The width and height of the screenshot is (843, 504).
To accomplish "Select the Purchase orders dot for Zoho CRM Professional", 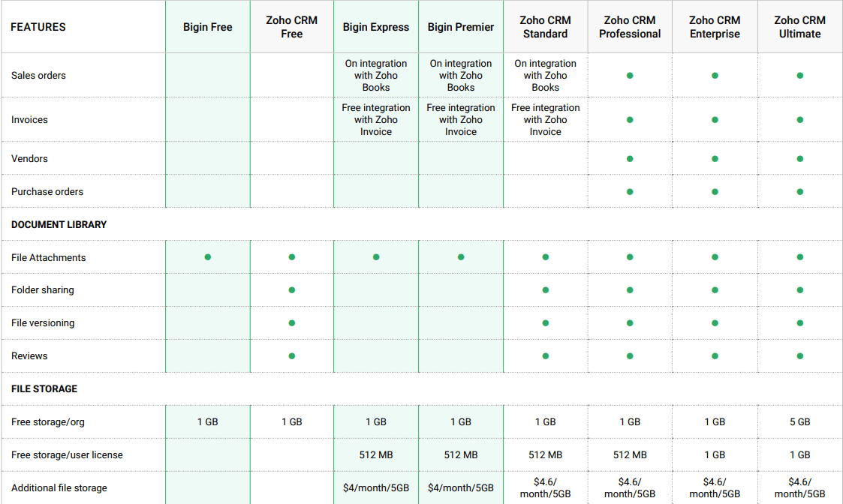I will click(630, 191).
